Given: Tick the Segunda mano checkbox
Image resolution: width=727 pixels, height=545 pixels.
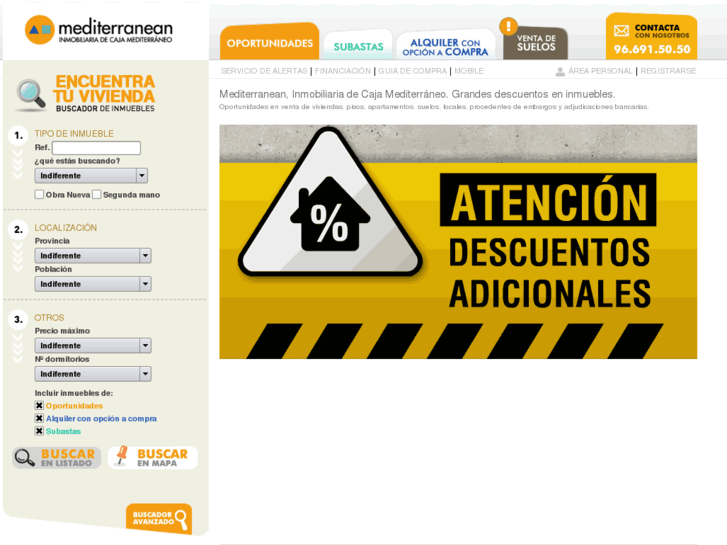Looking at the screenshot, I should (x=96, y=194).
